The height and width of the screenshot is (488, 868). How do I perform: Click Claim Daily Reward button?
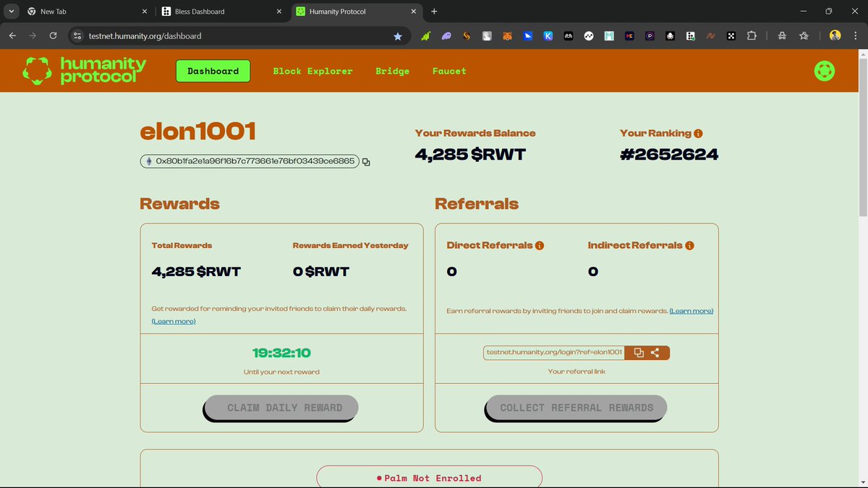click(282, 408)
